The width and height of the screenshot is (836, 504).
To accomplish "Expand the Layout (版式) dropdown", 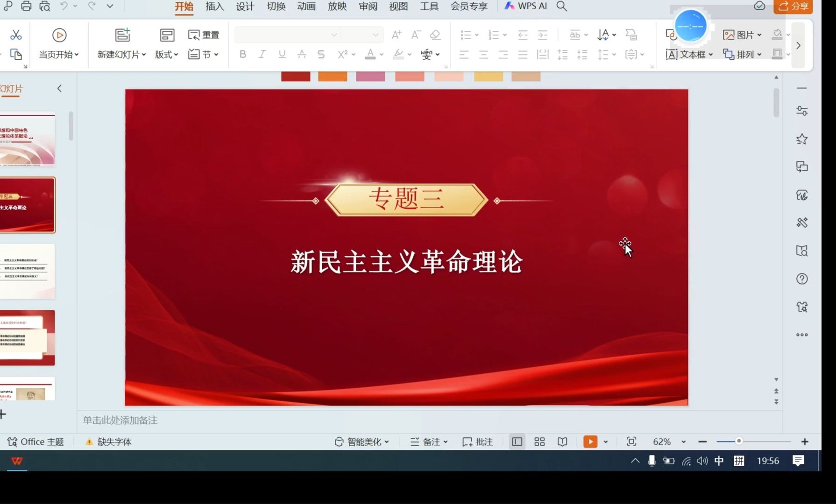I will point(167,55).
